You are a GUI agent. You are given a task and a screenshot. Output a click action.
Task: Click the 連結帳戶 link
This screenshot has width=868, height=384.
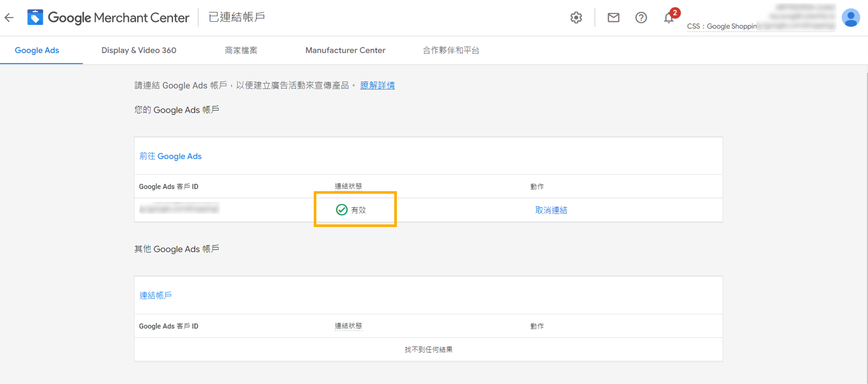click(x=155, y=296)
